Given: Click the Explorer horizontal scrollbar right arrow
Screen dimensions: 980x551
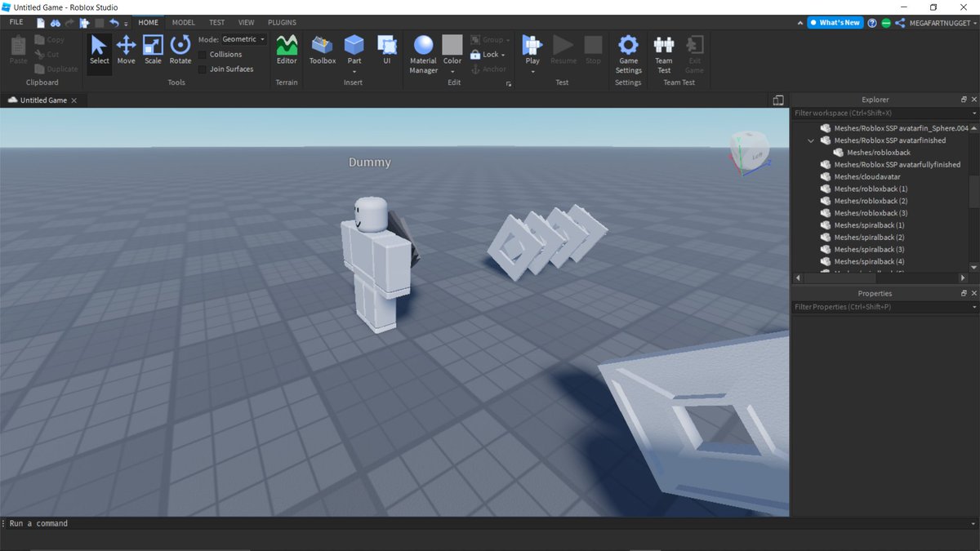Looking at the screenshot, I should (964, 278).
